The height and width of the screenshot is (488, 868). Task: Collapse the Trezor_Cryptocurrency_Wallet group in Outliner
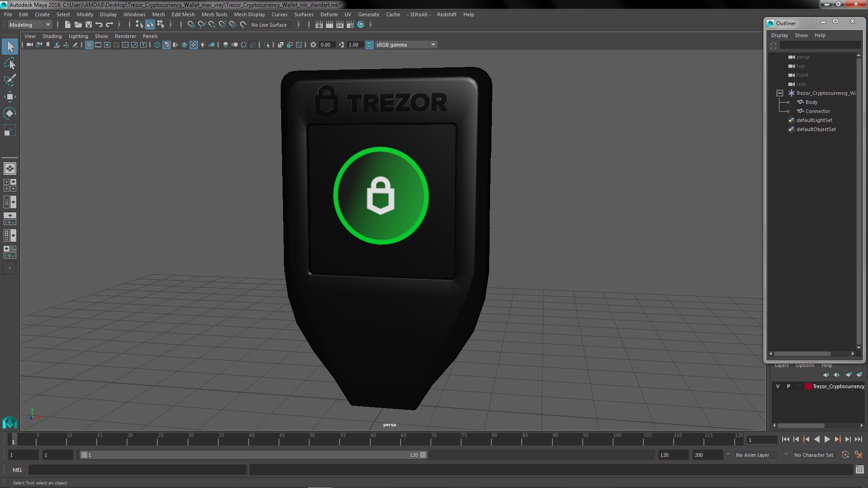(x=780, y=93)
